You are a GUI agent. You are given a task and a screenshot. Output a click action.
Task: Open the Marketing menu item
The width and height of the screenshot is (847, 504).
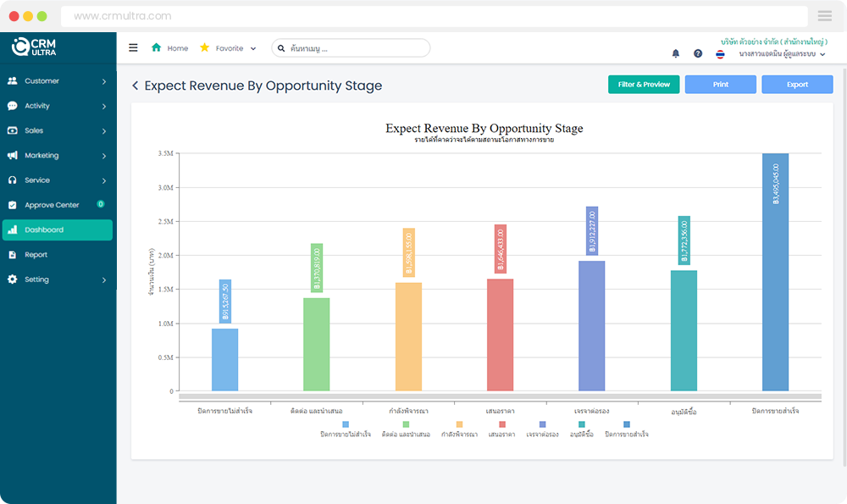[x=58, y=156]
